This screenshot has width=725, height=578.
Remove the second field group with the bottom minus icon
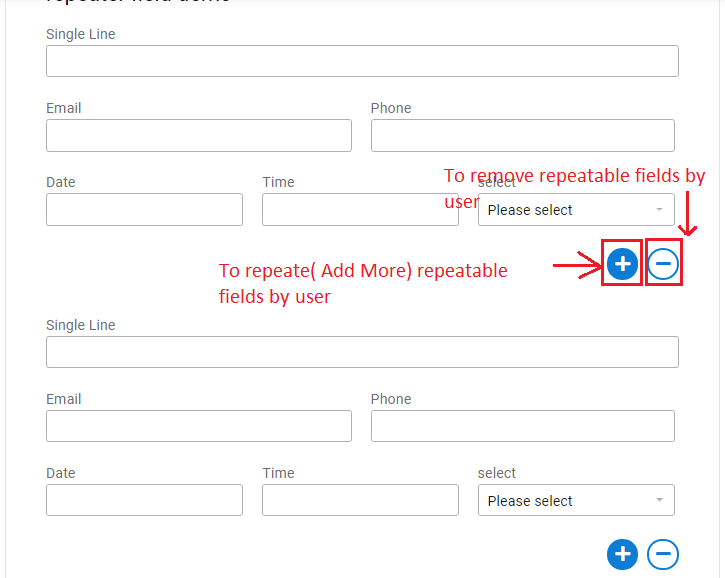663,554
